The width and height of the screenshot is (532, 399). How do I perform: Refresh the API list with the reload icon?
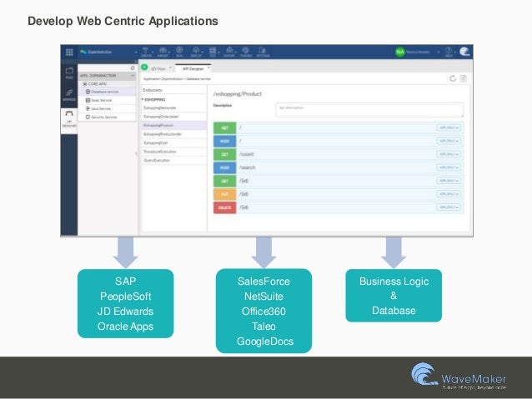pyautogui.click(x=453, y=78)
